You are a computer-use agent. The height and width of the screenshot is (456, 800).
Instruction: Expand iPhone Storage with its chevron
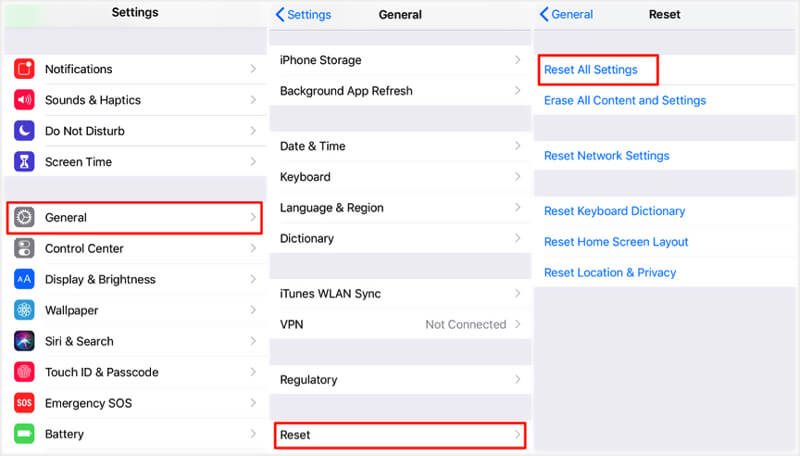pos(517,60)
